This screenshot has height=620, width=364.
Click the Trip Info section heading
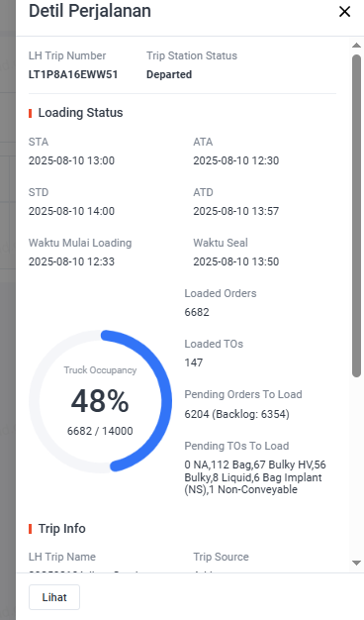[x=62, y=529]
